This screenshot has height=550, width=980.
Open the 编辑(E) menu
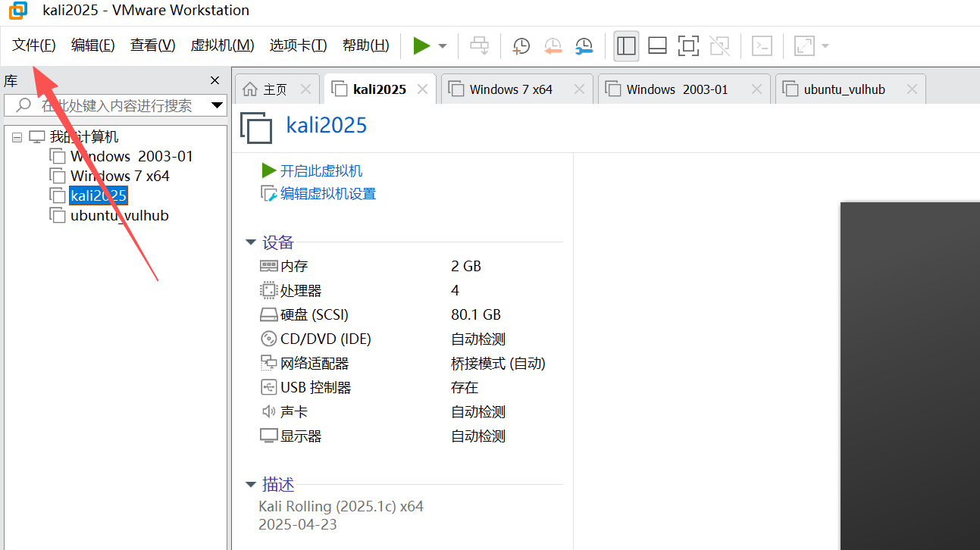click(x=93, y=45)
